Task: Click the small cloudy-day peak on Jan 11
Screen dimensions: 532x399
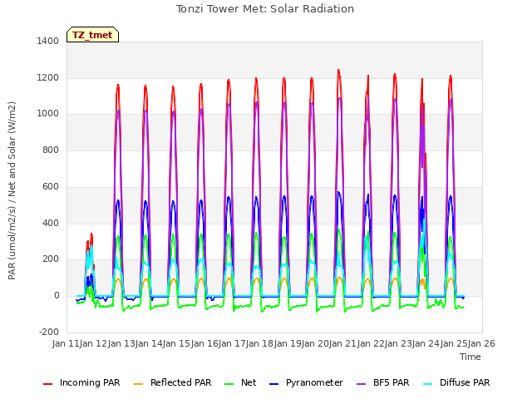Action: point(91,234)
